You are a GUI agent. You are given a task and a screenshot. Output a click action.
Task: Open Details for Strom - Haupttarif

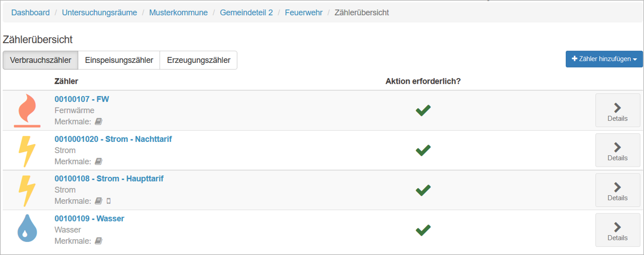[618, 190]
